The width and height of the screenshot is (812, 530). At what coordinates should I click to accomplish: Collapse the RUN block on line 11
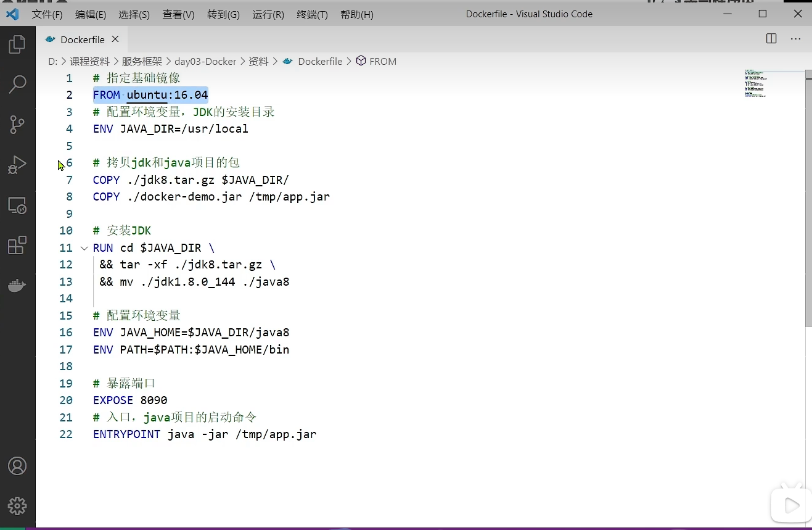(84, 247)
